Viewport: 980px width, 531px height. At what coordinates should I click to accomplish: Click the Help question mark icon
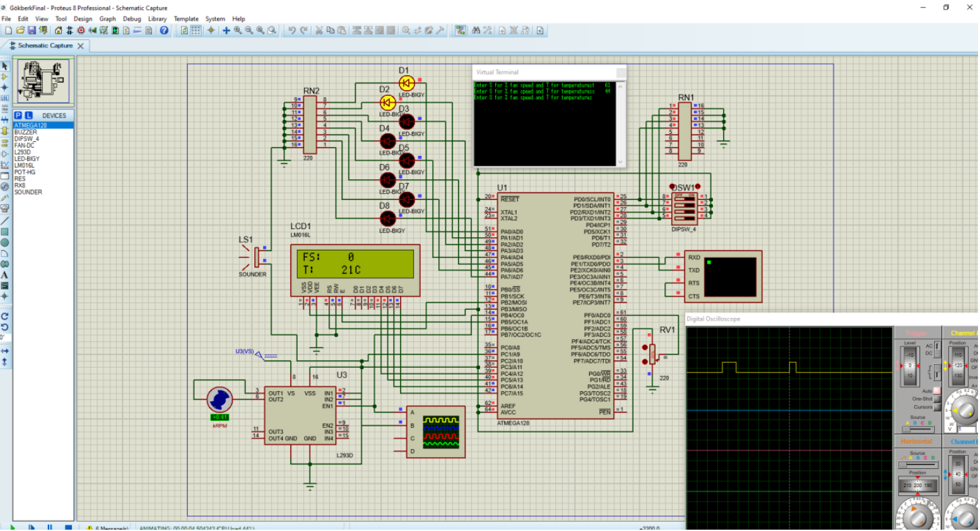[164, 31]
